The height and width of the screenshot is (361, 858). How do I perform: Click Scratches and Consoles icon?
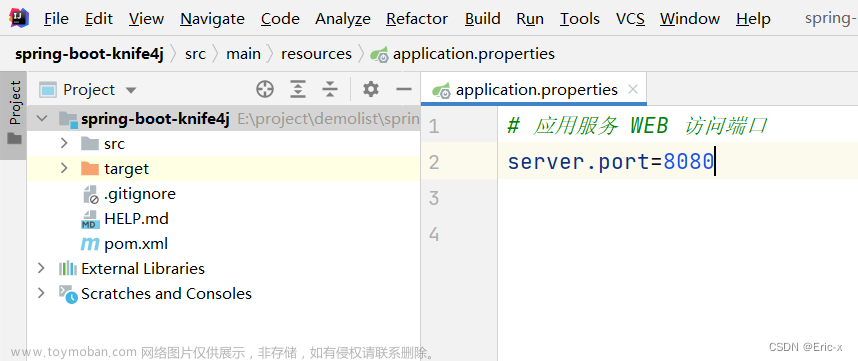[68, 294]
